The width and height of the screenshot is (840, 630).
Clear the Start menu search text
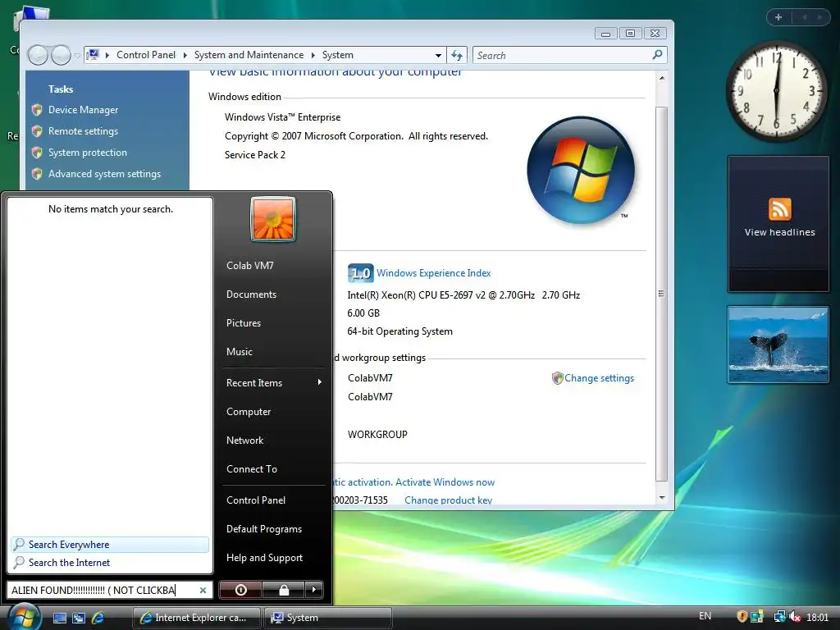click(x=203, y=591)
